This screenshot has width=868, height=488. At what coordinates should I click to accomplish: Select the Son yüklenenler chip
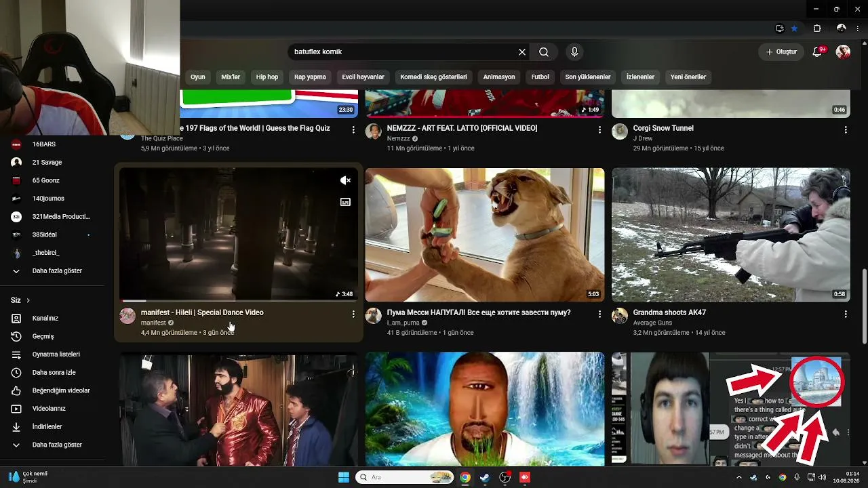588,77
